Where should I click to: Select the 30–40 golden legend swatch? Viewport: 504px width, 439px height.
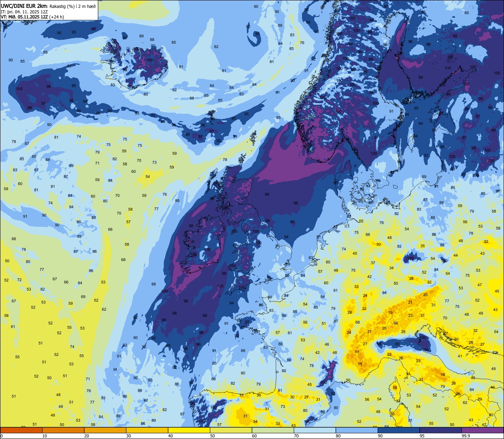click(147, 430)
